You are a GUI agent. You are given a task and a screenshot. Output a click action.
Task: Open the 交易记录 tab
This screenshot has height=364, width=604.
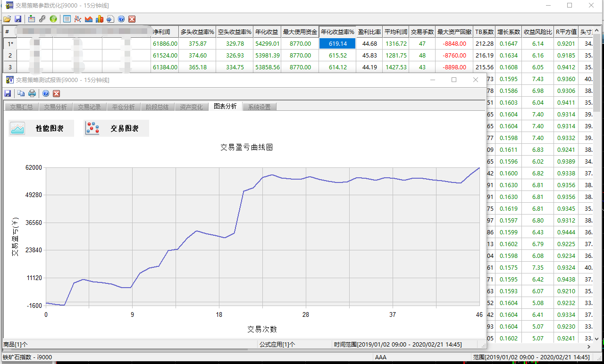click(89, 107)
